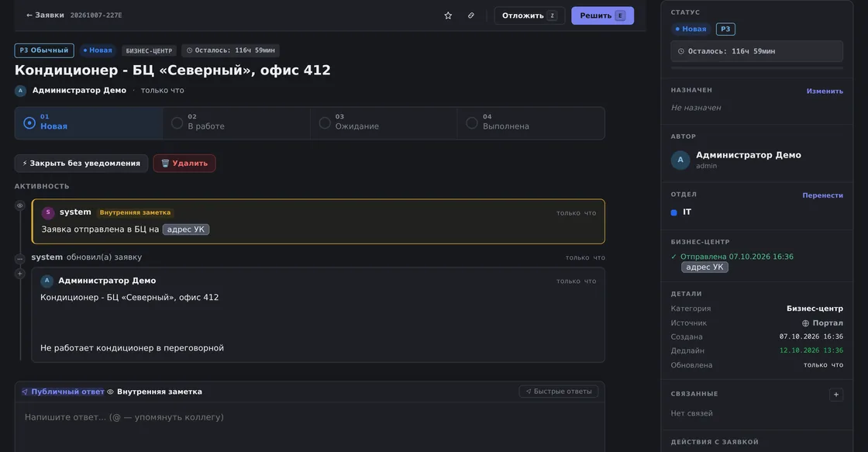
Task: Click the clock icon in sidebar Осталось box
Action: [681, 51]
